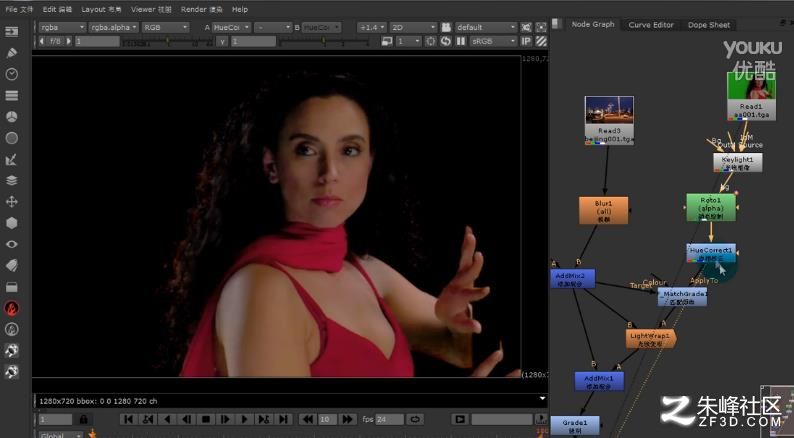Select the AddMix2 node
Image resolution: width=794 pixels, height=438 pixels.
[573, 278]
